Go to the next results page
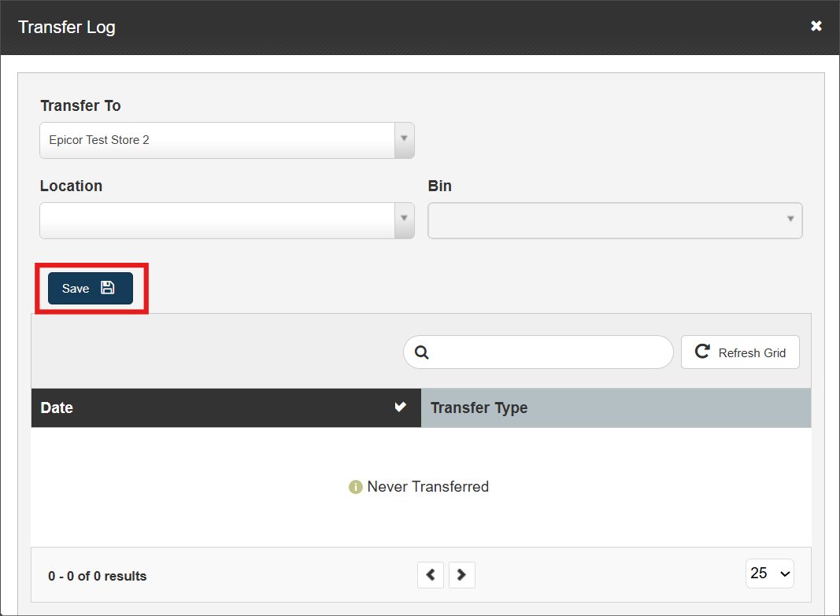 click(x=461, y=575)
